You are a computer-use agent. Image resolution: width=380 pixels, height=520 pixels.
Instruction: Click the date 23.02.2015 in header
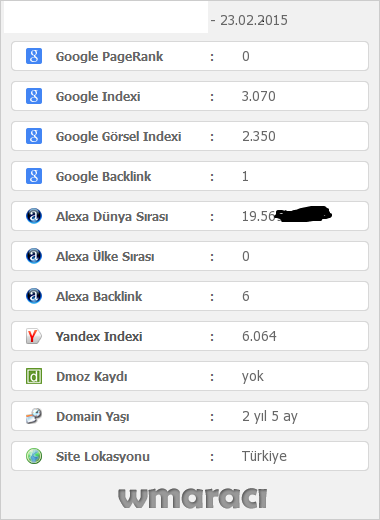click(254, 20)
